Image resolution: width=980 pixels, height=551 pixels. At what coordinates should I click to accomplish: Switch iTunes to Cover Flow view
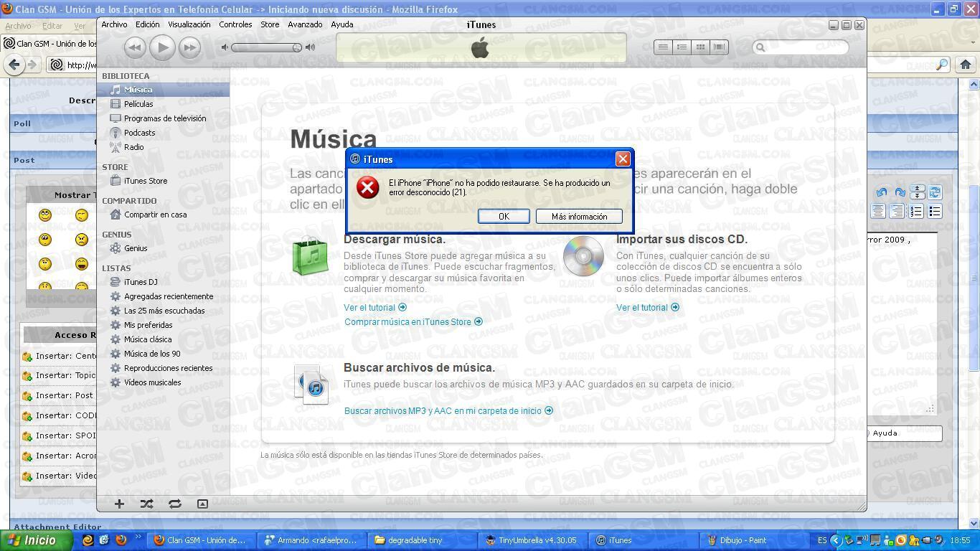click(x=719, y=47)
